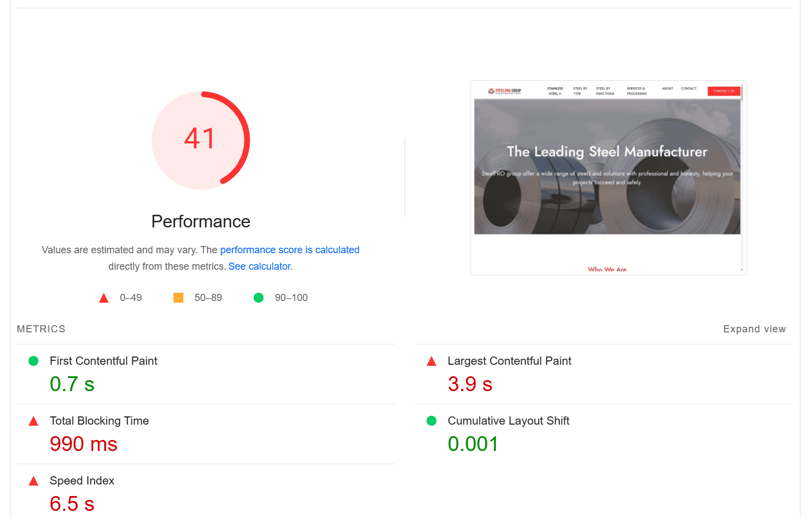The height and width of the screenshot is (518, 812).
Task: Click the 990 ms value
Action: [x=83, y=444]
